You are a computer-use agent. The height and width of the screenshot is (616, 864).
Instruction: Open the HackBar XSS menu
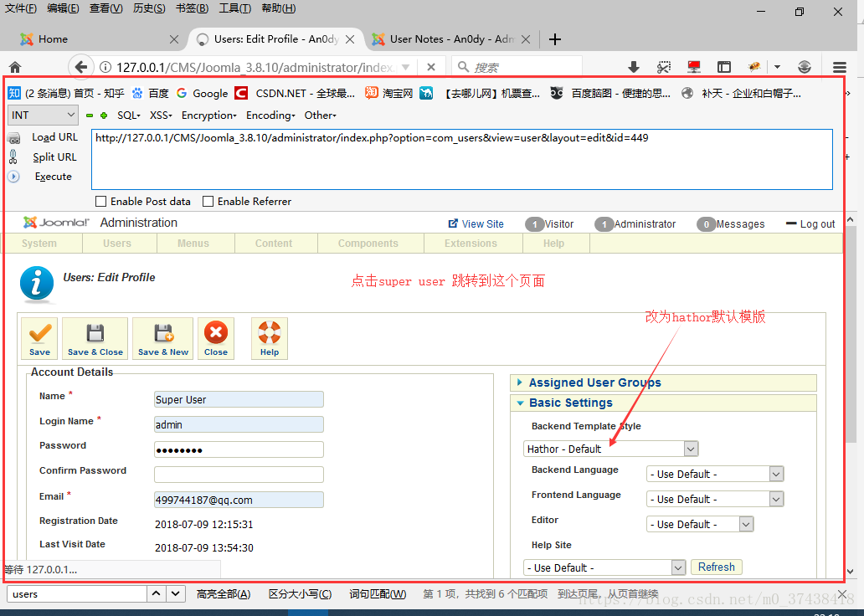point(161,116)
